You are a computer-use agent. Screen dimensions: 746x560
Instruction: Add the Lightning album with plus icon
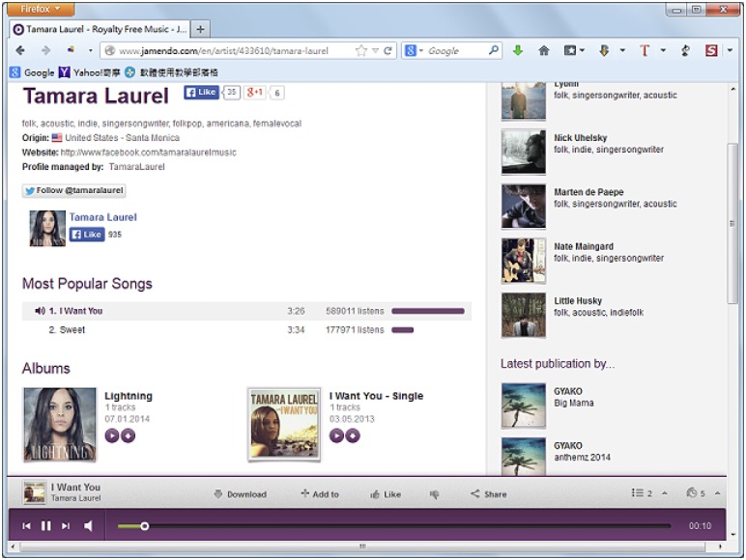pyautogui.click(x=128, y=435)
